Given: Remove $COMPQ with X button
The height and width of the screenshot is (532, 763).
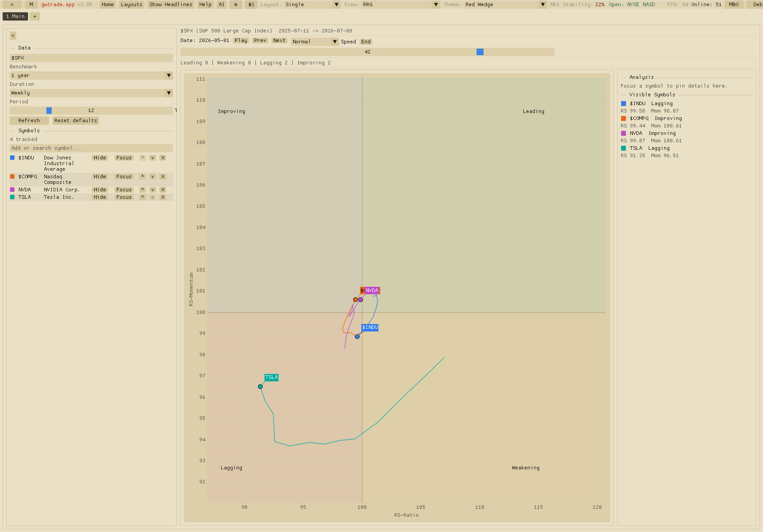Looking at the screenshot, I should [162, 176].
